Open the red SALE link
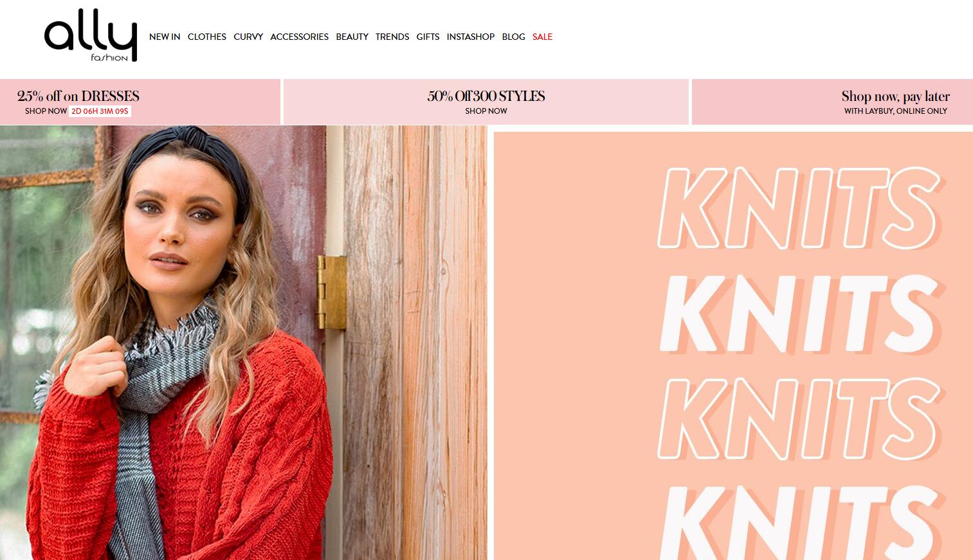The width and height of the screenshot is (973, 560). click(x=542, y=37)
